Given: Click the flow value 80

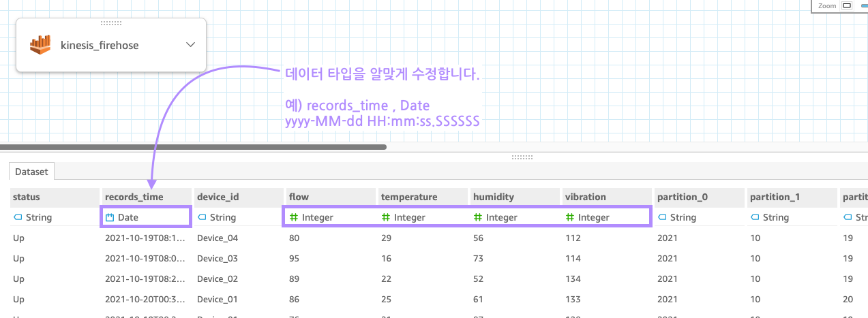Looking at the screenshot, I should pos(295,238).
